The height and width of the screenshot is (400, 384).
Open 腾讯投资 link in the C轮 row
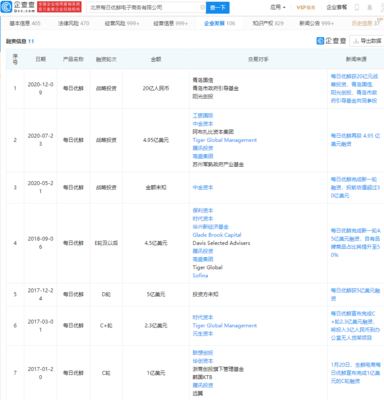(x=203, y=385)
